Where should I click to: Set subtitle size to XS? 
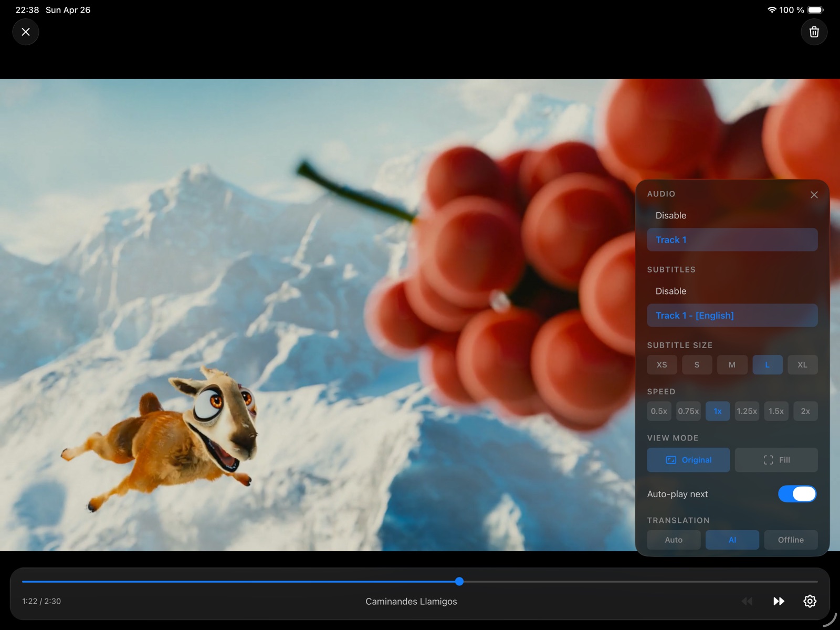click(x=661, y=364)
